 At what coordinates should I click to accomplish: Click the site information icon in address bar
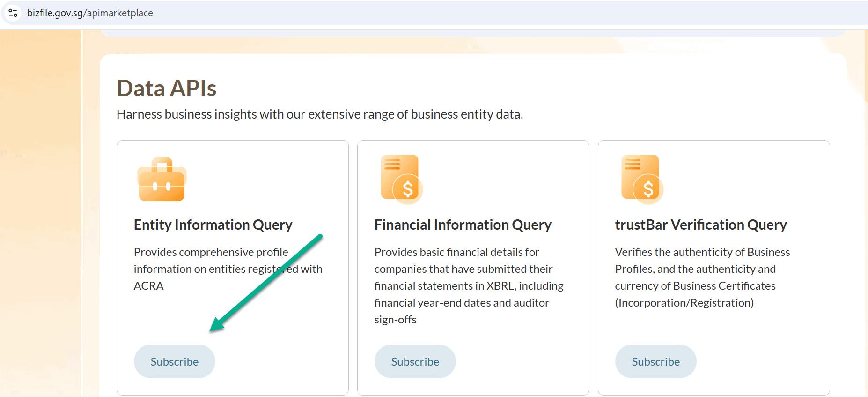(13, 13)
